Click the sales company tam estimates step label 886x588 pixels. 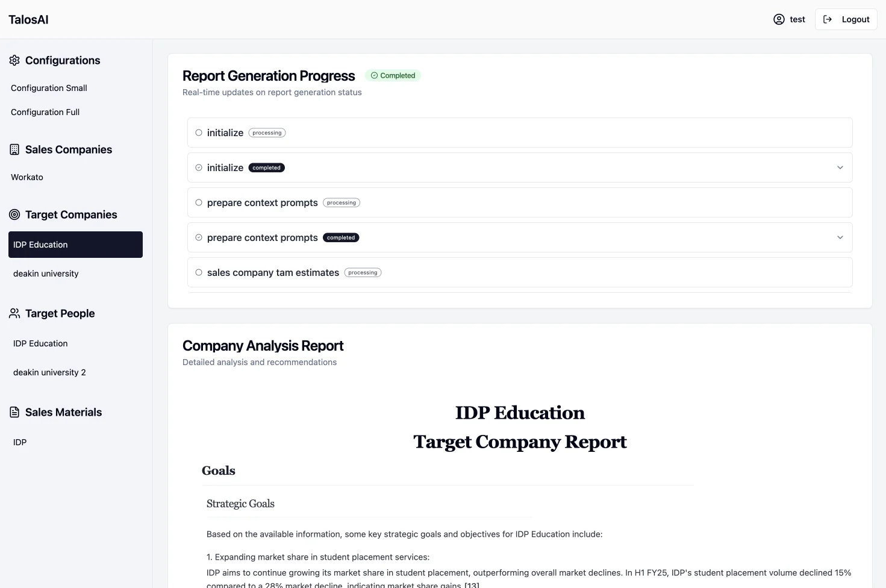coord(273,272)
